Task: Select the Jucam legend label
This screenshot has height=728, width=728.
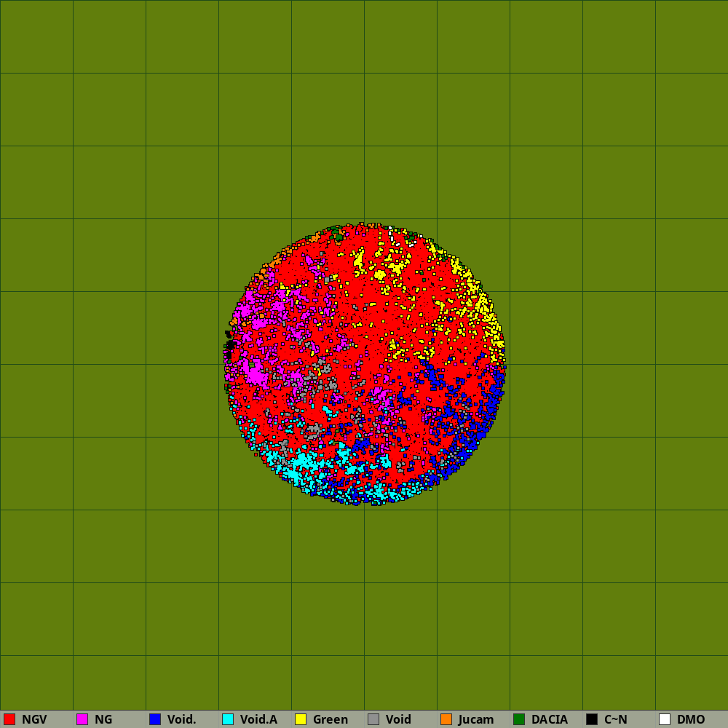Action: 476,720
